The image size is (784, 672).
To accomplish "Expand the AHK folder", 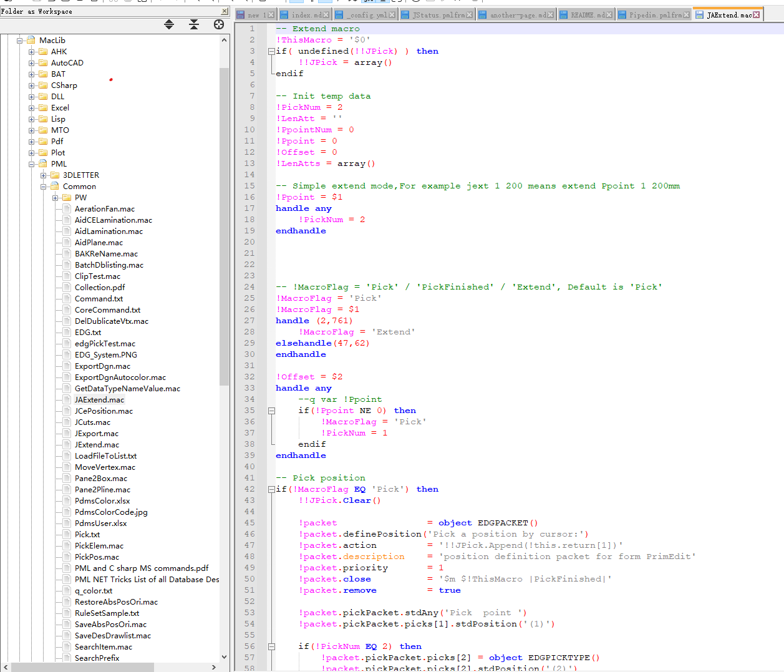I will coord(32,52).
